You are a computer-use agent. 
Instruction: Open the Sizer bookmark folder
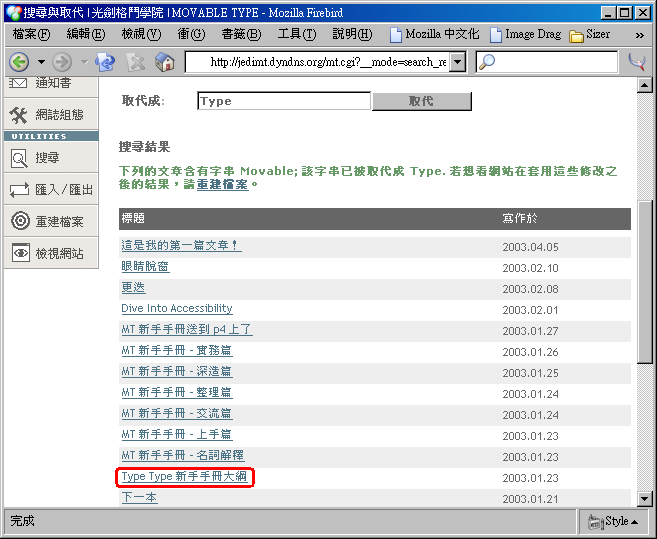pos(590,34)
